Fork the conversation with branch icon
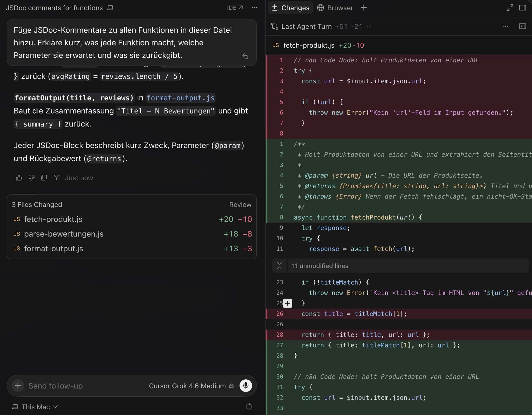Image resolution: width=532 pixels, height=415 pixels. tap(56, 178)
